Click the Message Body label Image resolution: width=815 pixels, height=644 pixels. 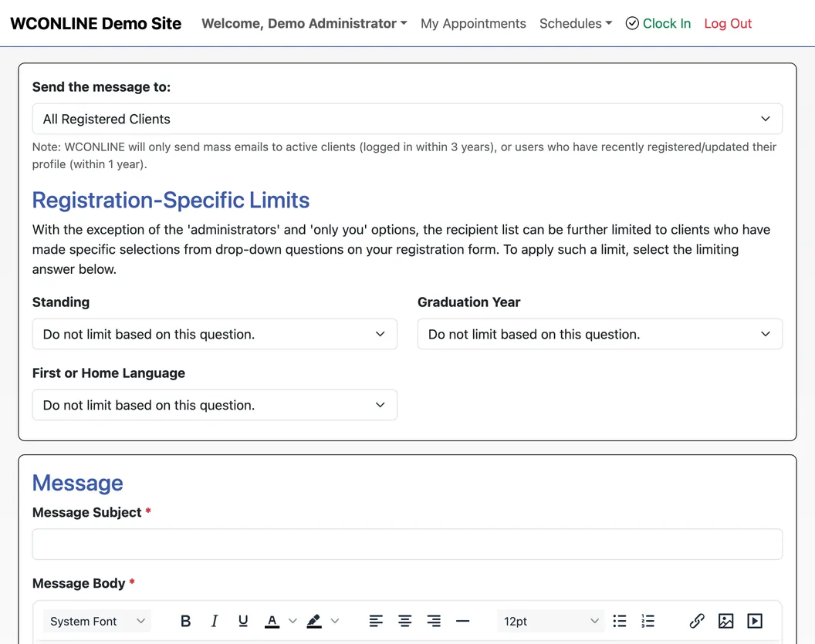(x=79, y=583)
